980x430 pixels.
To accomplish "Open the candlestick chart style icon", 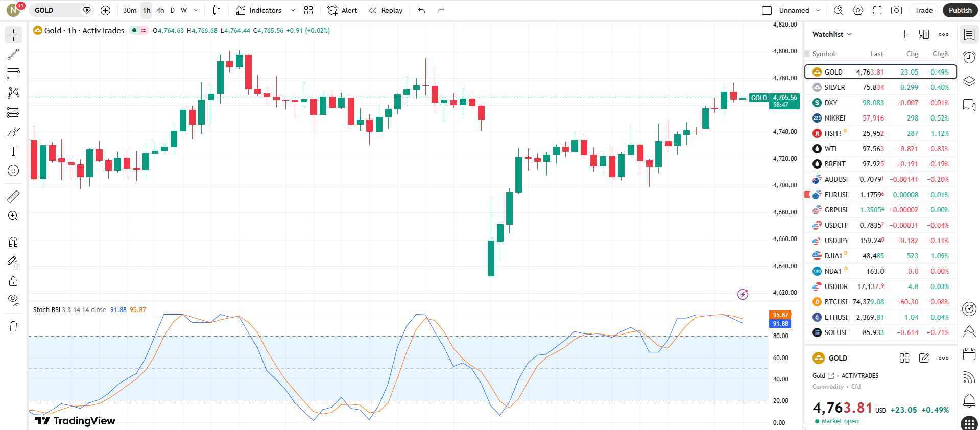I will (x=217, y=10).
